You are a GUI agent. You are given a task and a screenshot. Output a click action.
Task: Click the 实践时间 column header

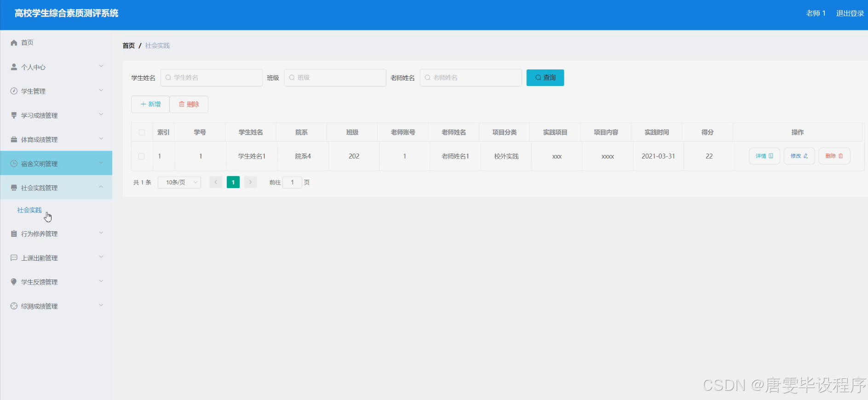(x=657, y=132)
